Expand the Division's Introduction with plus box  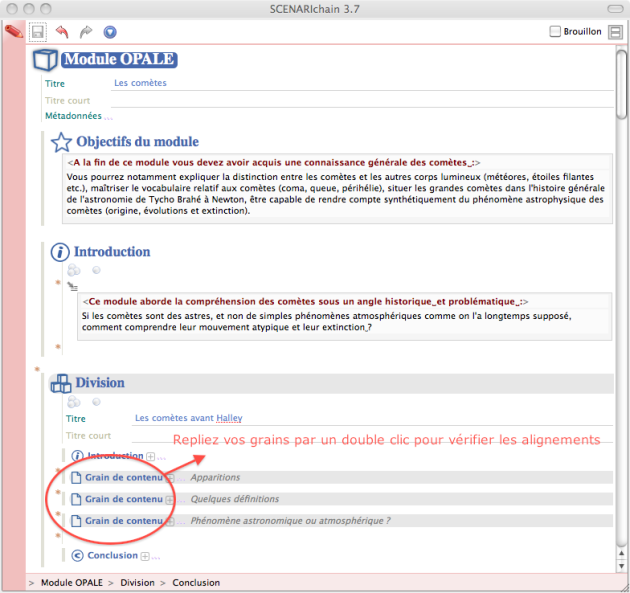[x=151, y=456]
